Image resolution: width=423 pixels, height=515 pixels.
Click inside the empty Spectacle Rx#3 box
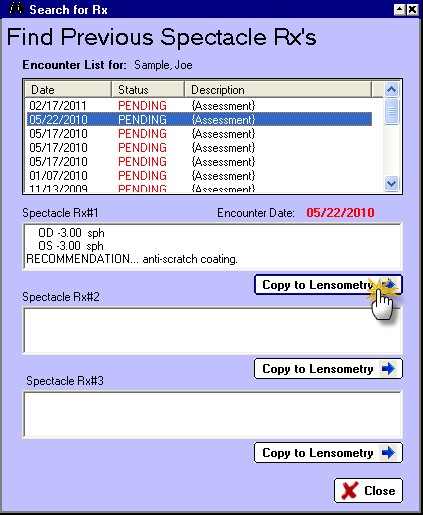[212, 414]
